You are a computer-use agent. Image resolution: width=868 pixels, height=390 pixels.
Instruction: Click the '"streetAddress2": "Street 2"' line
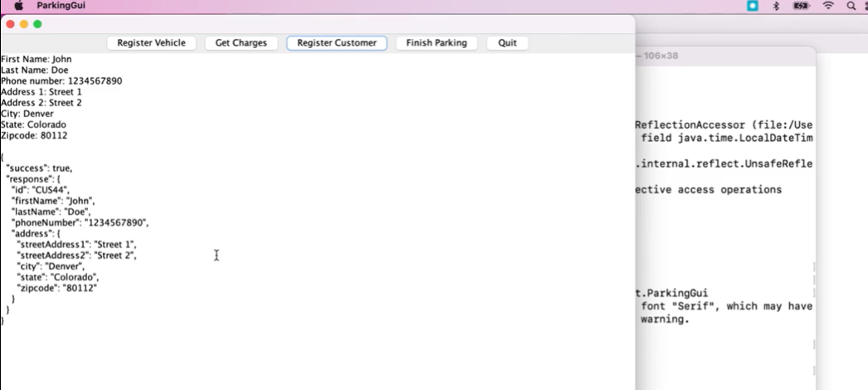76,255
